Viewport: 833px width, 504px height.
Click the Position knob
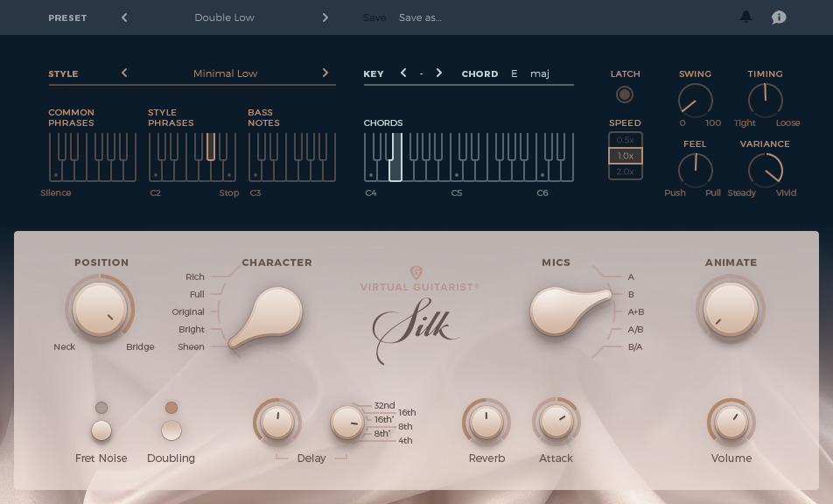tap(99, 310)
